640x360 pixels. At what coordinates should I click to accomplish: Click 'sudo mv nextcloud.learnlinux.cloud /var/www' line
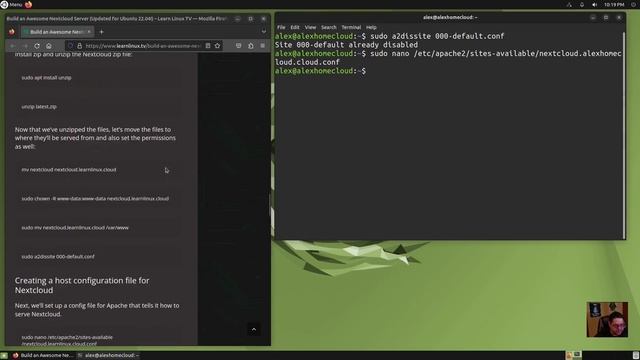click(75, 227)
